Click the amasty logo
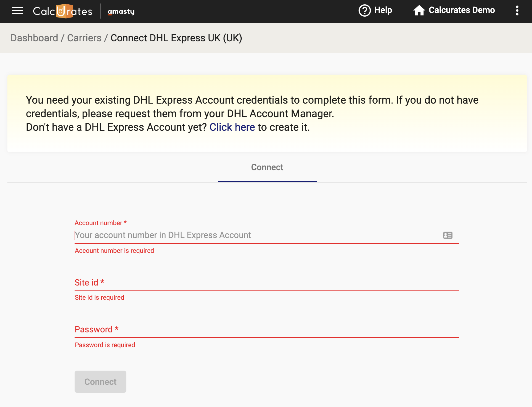This screenshot has width=532, height=407. [121, 12]
